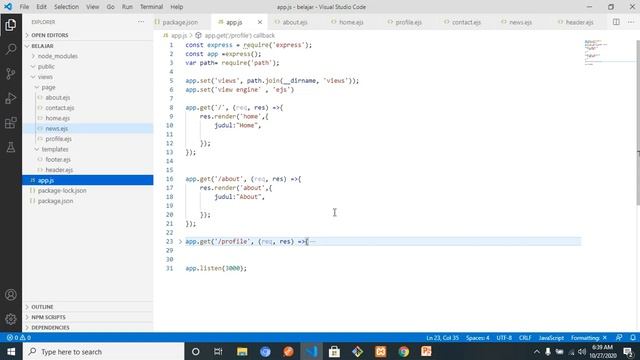The height and width of the screenshot is (360, 640).
Task: Click Explorer more actions ellipsis
Action: point(141,22)
